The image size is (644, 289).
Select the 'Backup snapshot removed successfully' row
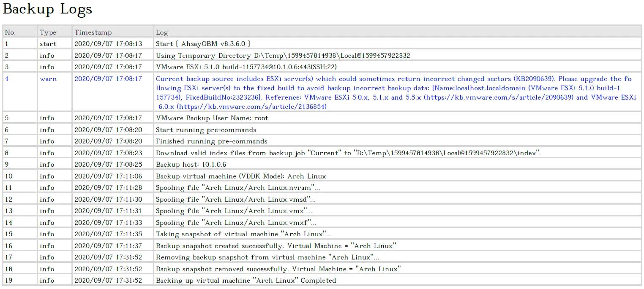point(278,268)
